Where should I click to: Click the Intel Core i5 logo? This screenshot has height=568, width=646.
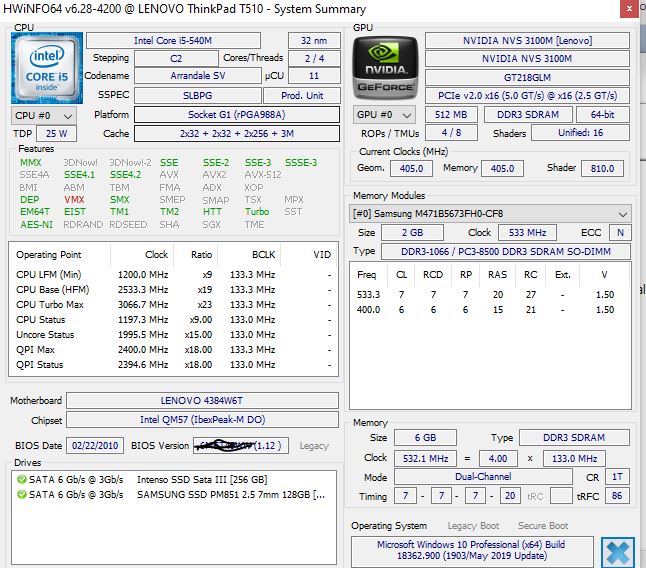pyautogui.click(x=47, y=68)
